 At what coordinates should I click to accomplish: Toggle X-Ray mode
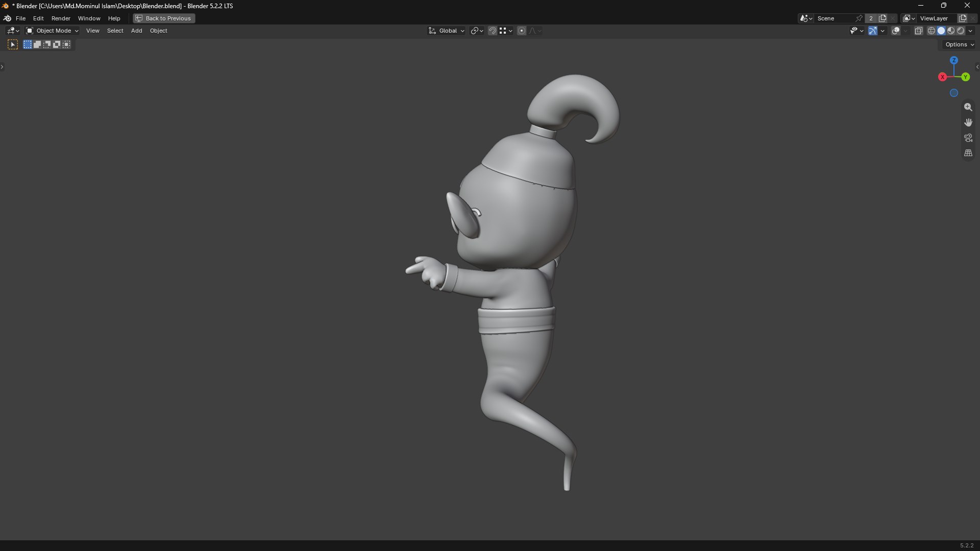point(918,31)
